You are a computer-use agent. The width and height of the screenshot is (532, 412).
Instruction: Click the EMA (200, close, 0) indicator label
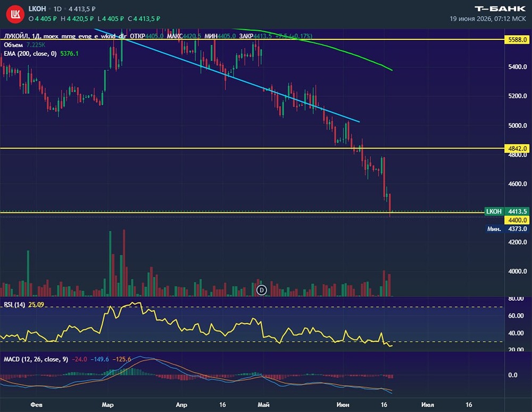(x=30, y=54)
